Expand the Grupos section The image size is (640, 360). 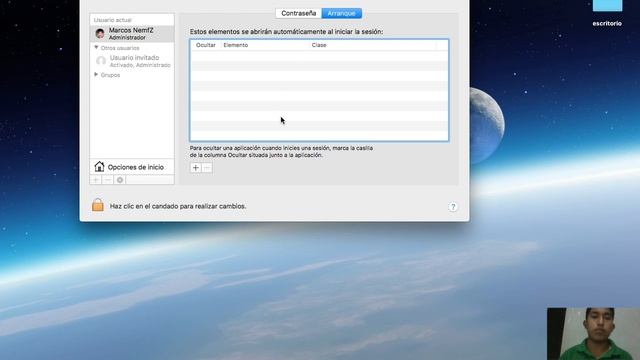click(96, 75)
